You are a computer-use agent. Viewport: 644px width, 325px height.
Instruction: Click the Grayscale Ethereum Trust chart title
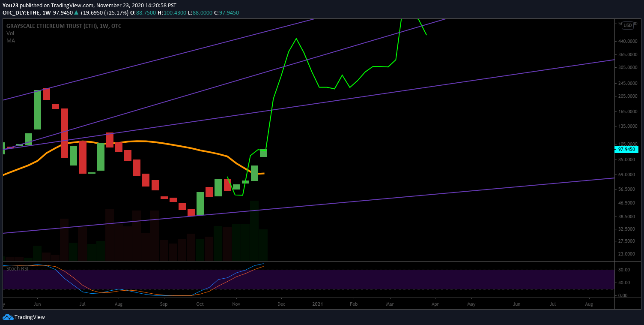click(x=64, y=26)
